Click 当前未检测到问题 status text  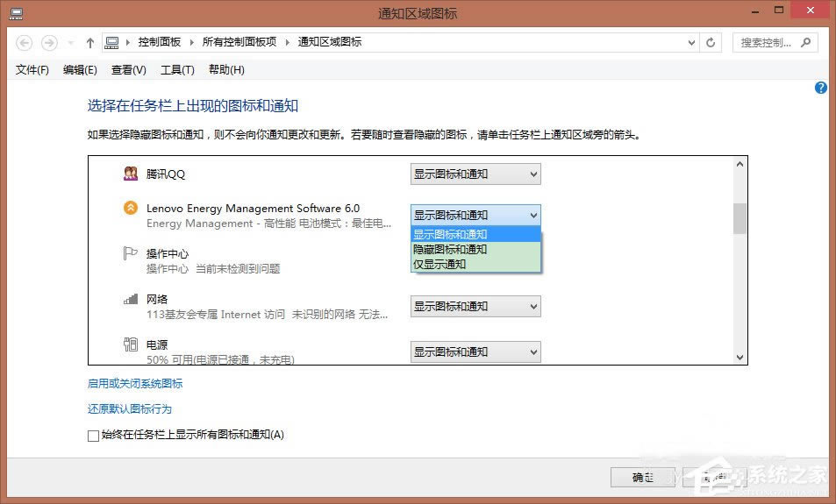point(238,269)
